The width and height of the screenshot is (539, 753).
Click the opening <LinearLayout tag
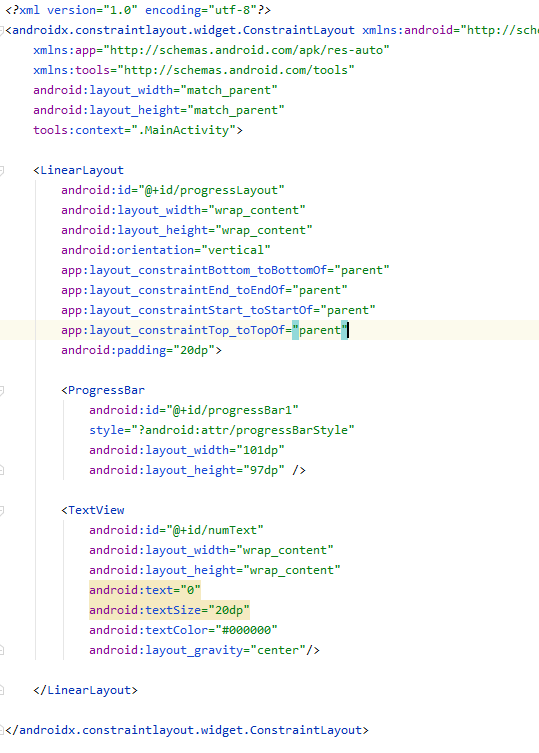[x=78, y=170]
